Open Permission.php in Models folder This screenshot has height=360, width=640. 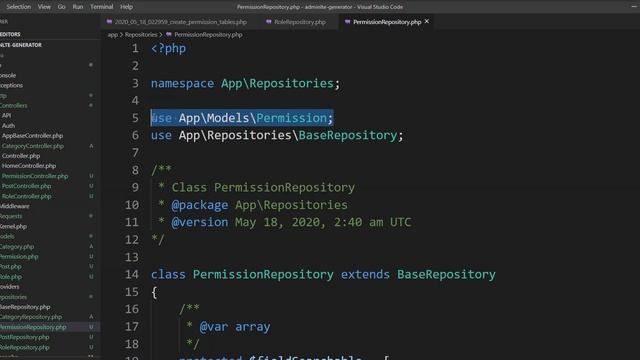pyautogui.click(x=19, y=257)
